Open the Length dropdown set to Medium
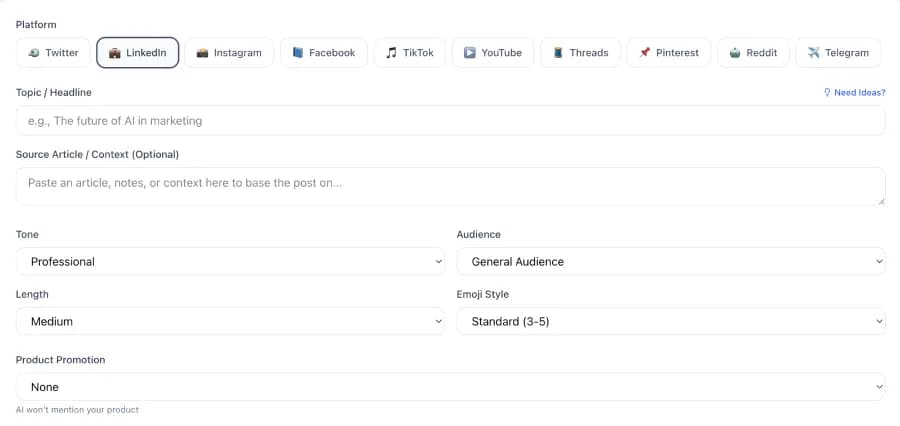This screenshot has height=426, width=900. 230,321
